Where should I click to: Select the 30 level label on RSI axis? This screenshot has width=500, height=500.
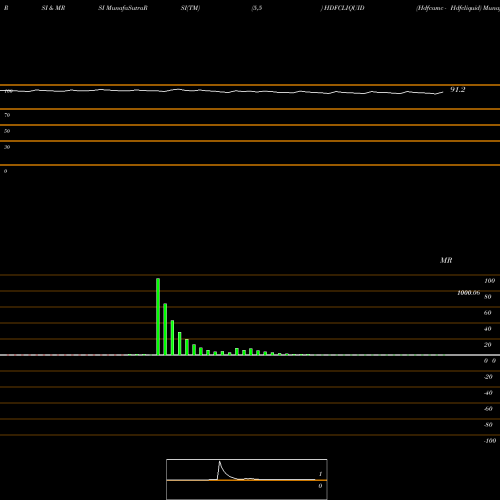[x=7, y=147]
